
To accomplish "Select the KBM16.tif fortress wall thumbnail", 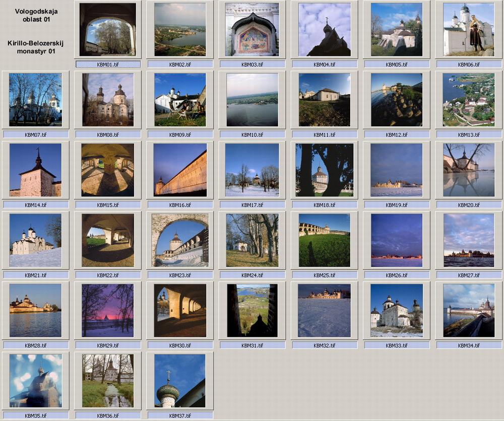I will (180, 170).
